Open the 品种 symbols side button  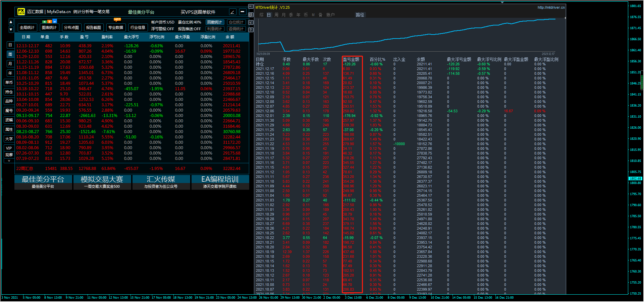tap(9, 101)
